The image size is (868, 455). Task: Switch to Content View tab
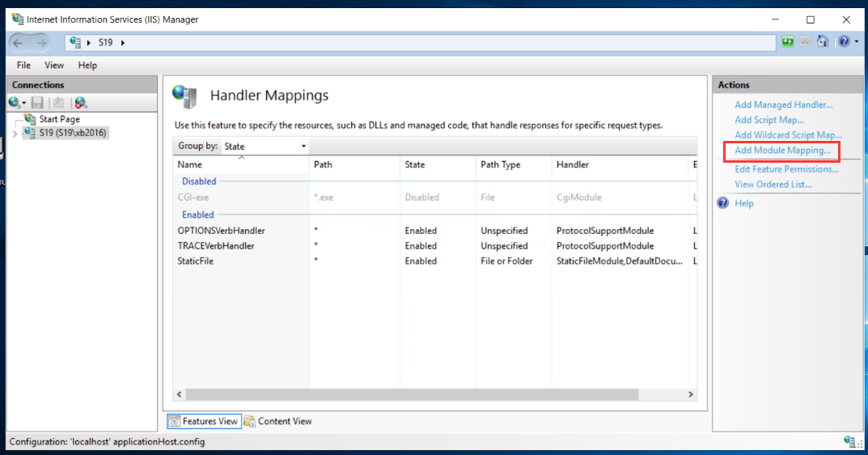278,421
